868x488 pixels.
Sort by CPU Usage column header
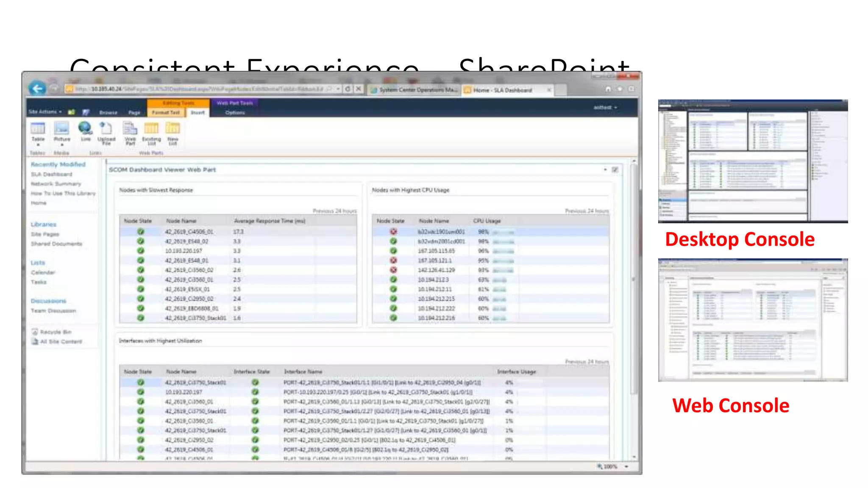[x=487, y=221]
